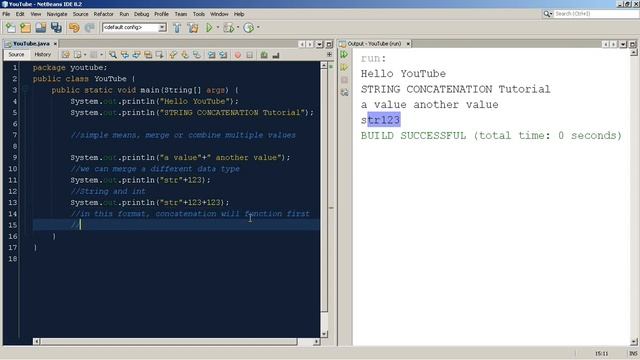
Task: Open the editor document list dropdown
Action: pyautogui.click(x=319, y=44)
